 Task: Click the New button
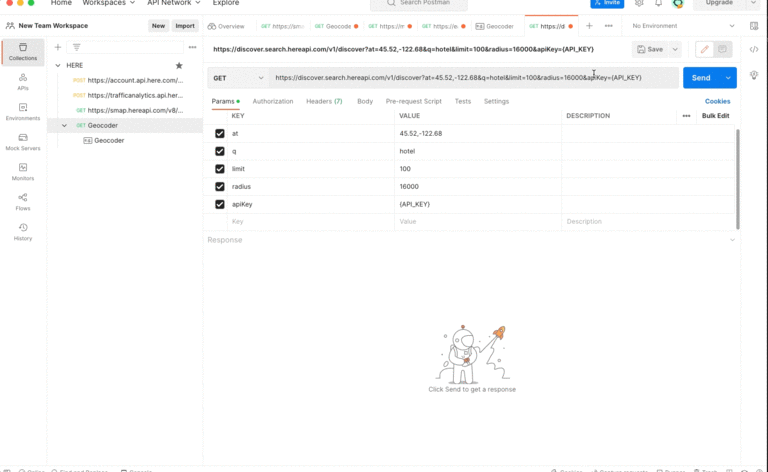click(158, 26)
